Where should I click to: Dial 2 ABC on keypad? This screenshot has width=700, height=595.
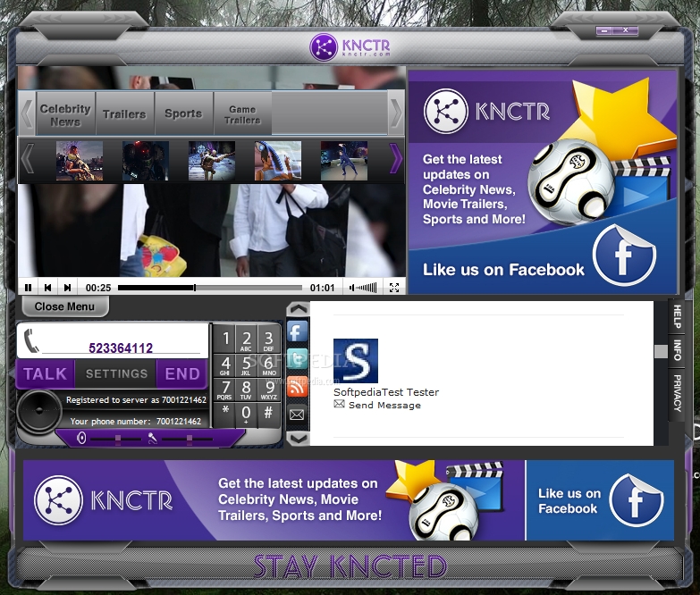tap(247, 340)
